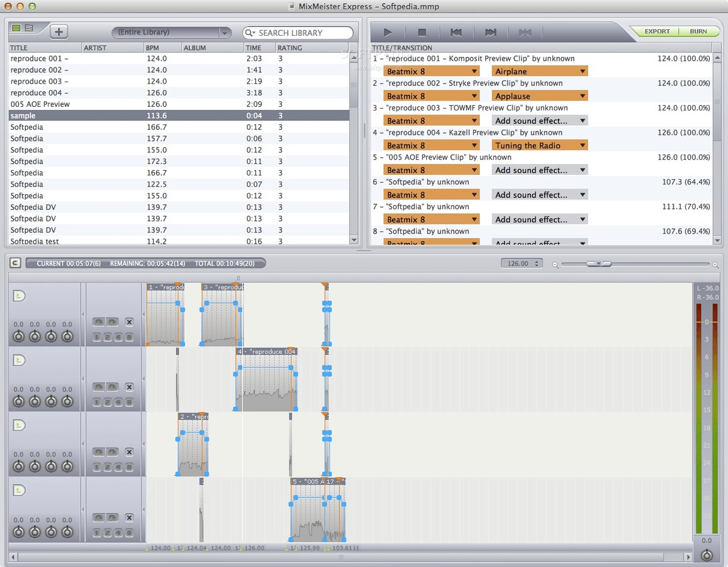Sort library by BPM column
The image size is (728, 567).
pos(163,47)
